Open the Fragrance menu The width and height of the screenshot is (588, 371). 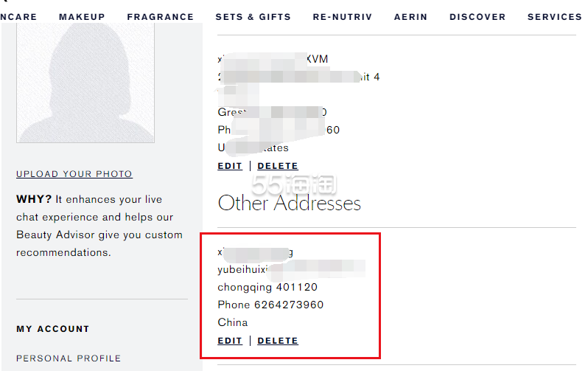(x=160, y=17)
